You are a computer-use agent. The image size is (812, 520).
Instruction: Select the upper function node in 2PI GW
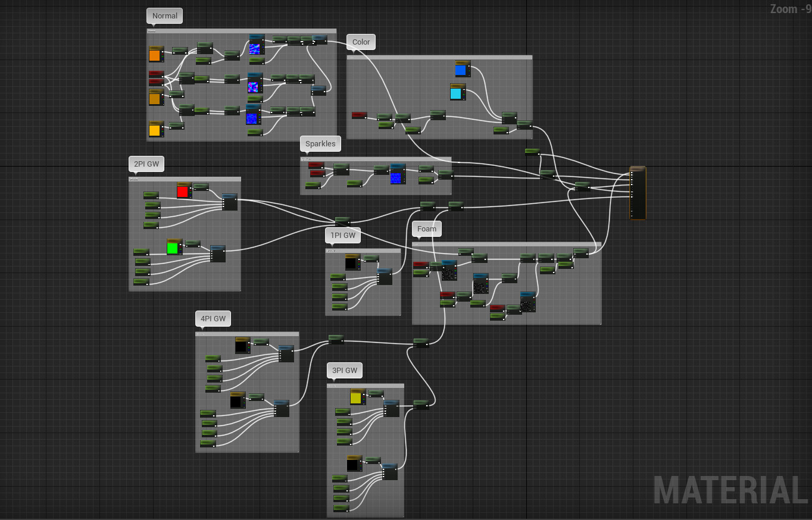[x=230, y=202]
